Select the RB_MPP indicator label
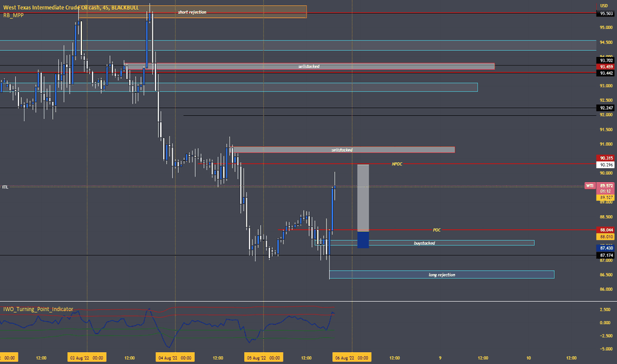The width and height of the screenshot is (617, 364). (13, 15)
